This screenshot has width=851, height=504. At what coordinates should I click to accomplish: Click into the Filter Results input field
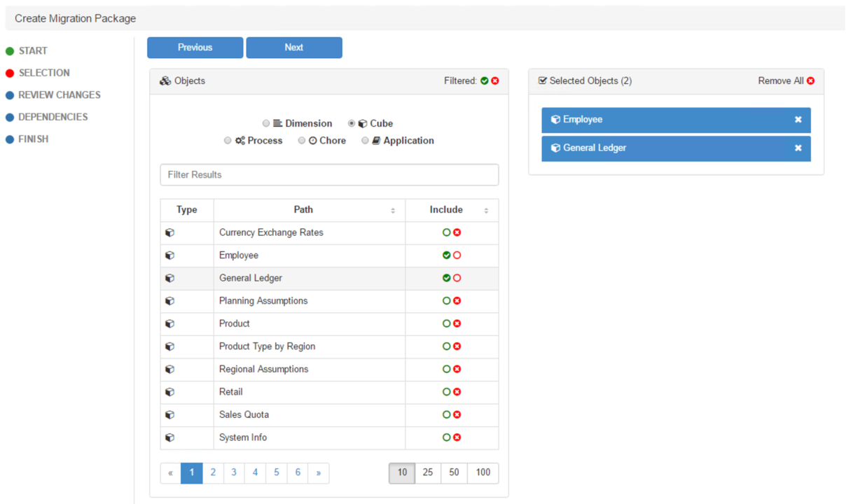pyautogui.click(x=329, y=175)
